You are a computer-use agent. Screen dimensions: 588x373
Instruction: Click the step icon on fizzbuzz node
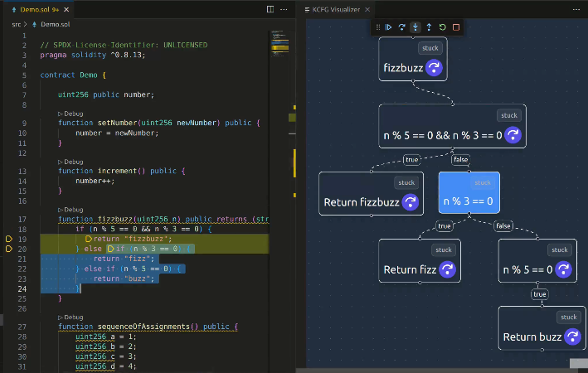click(434, 68)
